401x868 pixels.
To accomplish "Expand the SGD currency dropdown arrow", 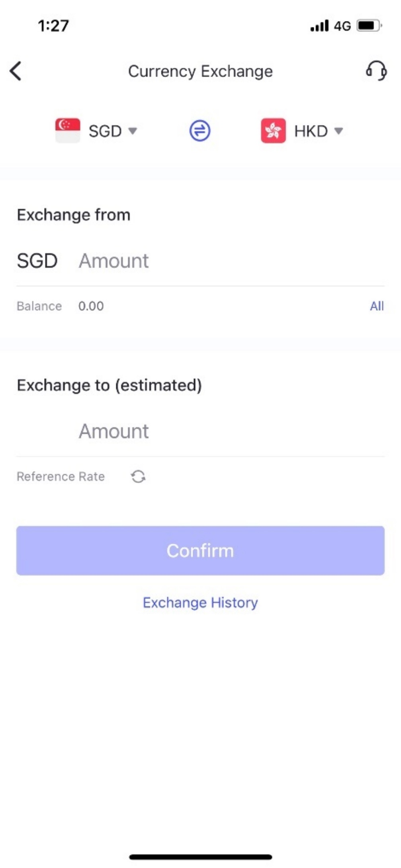I will pos(133,131).
